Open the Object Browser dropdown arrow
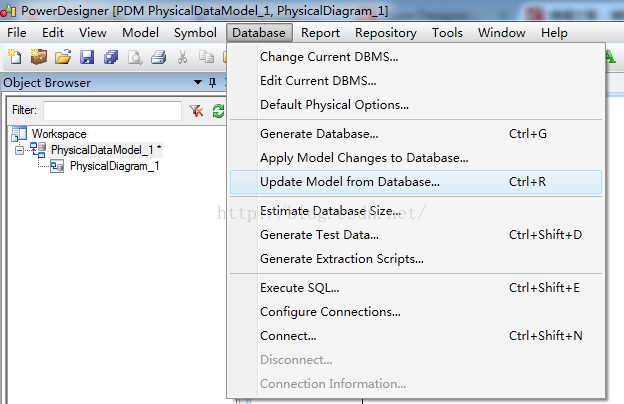Screen dimensions: 624x404 coord(198,82)
